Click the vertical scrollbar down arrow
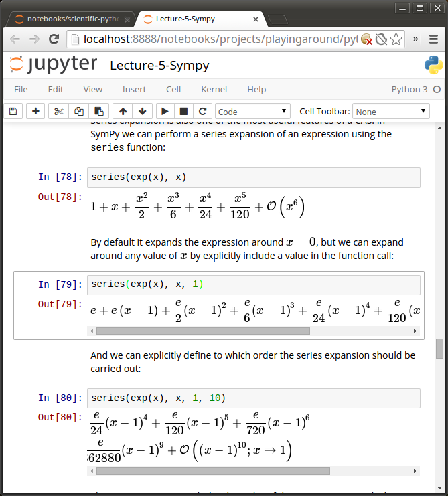 [439, 488]
